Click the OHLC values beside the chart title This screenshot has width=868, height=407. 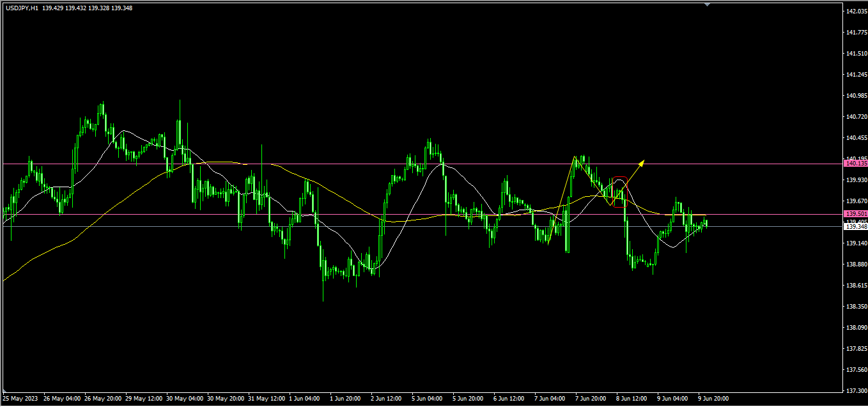pyautogui.click(x=87, y=8)
